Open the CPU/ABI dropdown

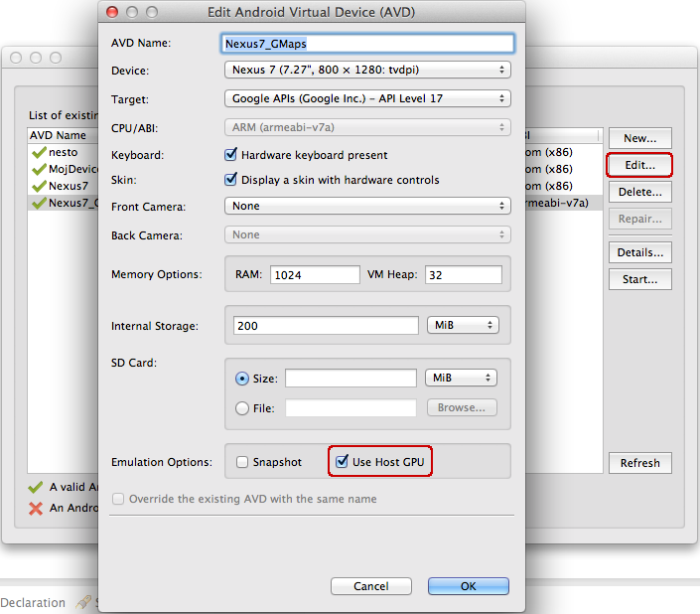[367, 128]
